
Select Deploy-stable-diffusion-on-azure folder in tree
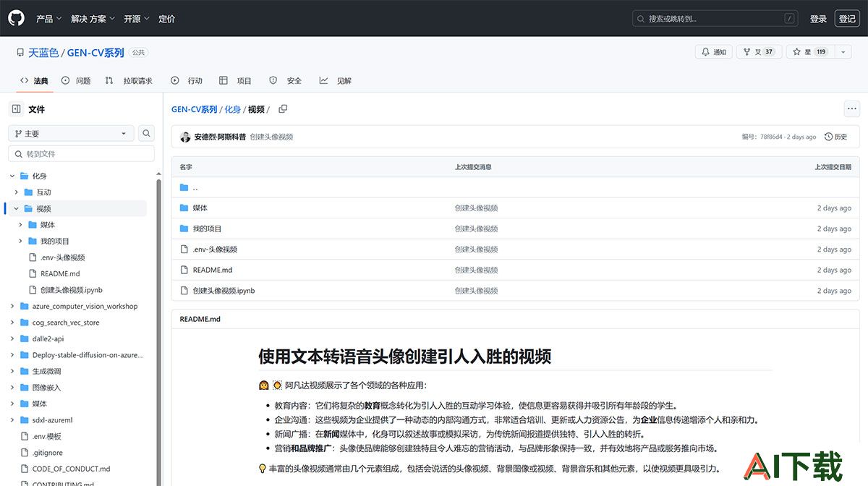coord(88,355)
